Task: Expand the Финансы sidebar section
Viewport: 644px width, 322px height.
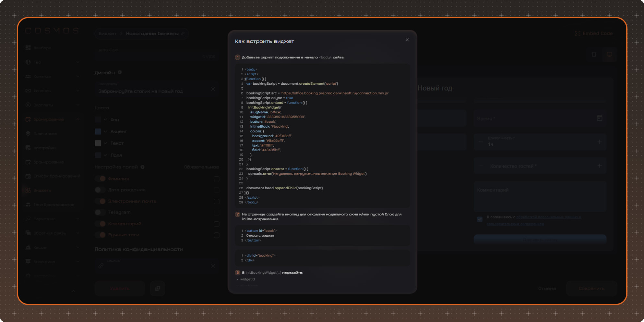Action: (78, 91)
